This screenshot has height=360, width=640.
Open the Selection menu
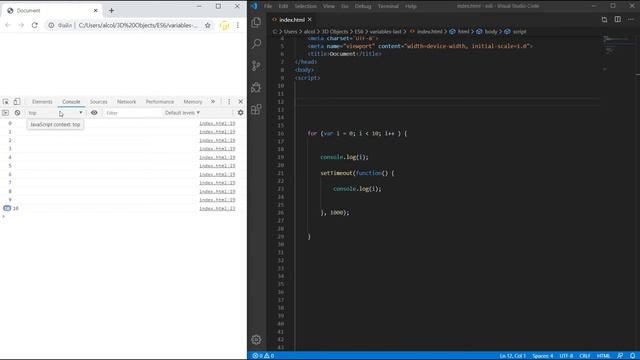click(305, 6)
